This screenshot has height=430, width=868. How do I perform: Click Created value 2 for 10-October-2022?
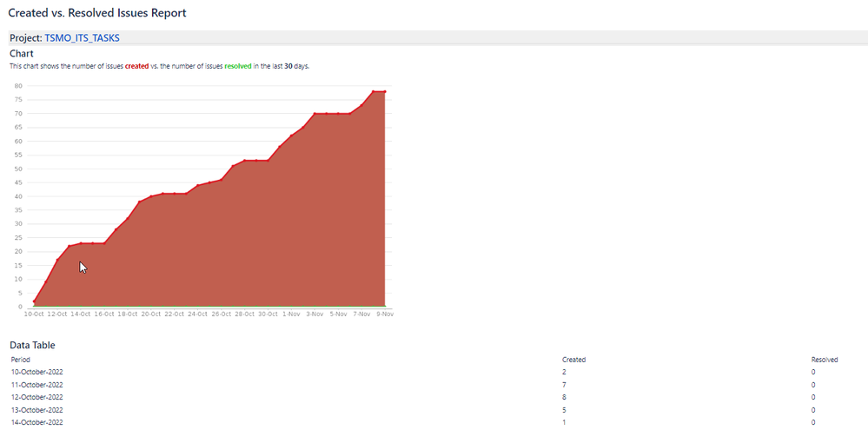pos(564,373)
